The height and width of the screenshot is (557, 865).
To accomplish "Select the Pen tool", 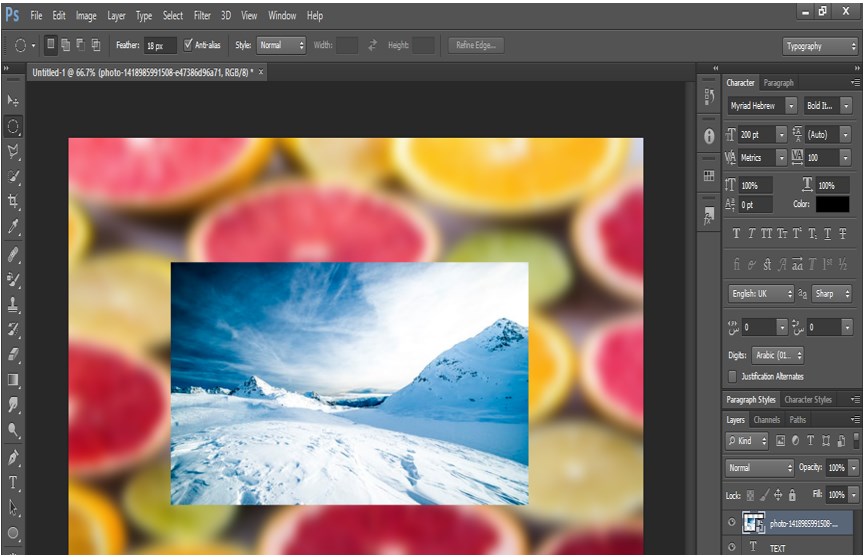I will pyautogui.click(x=13, y=457).
